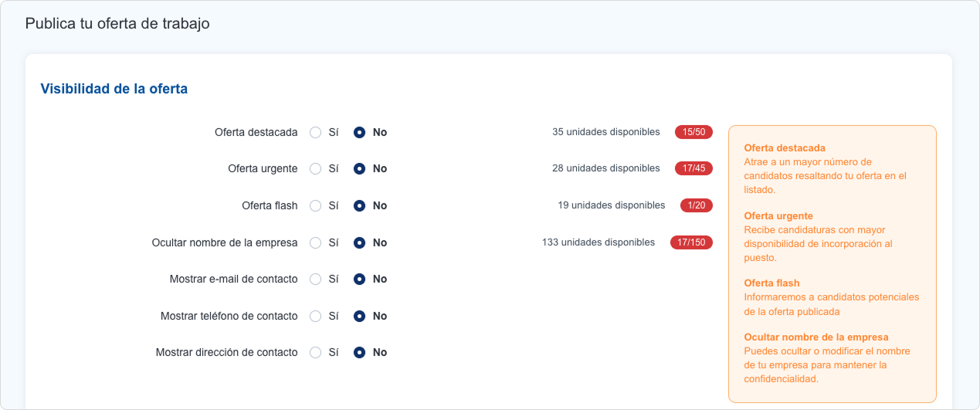This screenshot has height=410, width=980.
Task: Click the 17/150 red usage badge
Action: click(691, 242)
